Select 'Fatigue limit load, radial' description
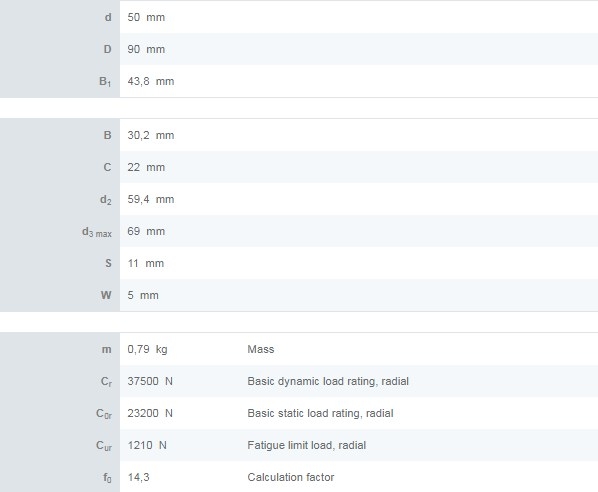This screenshot has width=598, height=492. 307,445
